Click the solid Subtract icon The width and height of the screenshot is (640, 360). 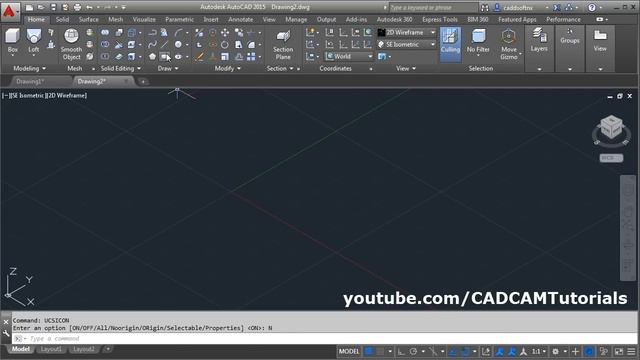pos(105,44)
